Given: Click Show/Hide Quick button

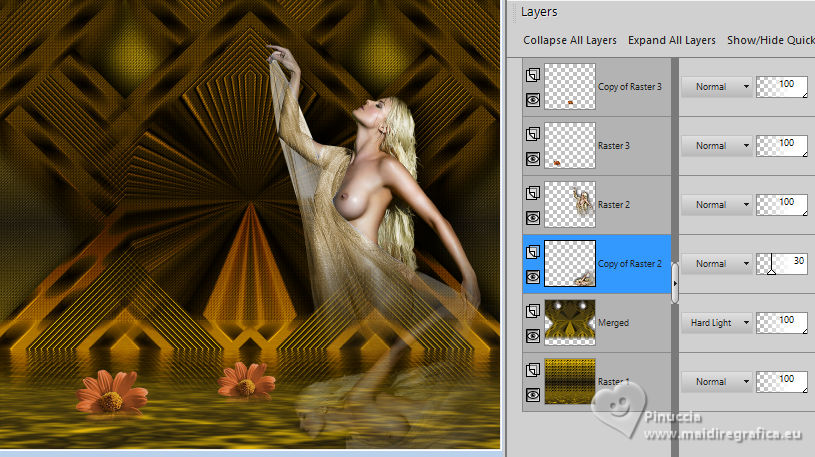Looking at the screenshot, I should [771, 40].
